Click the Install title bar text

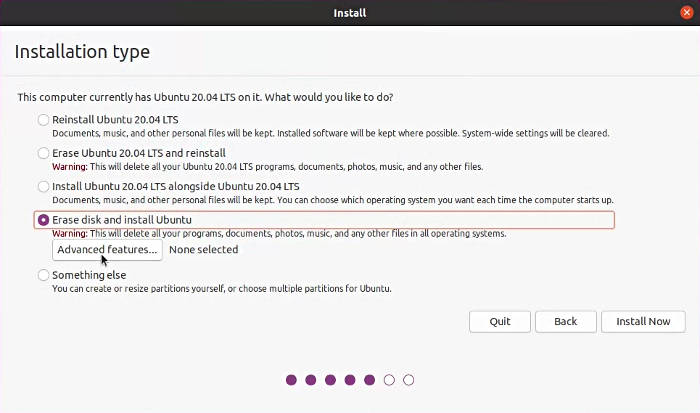tap(350, 13)
